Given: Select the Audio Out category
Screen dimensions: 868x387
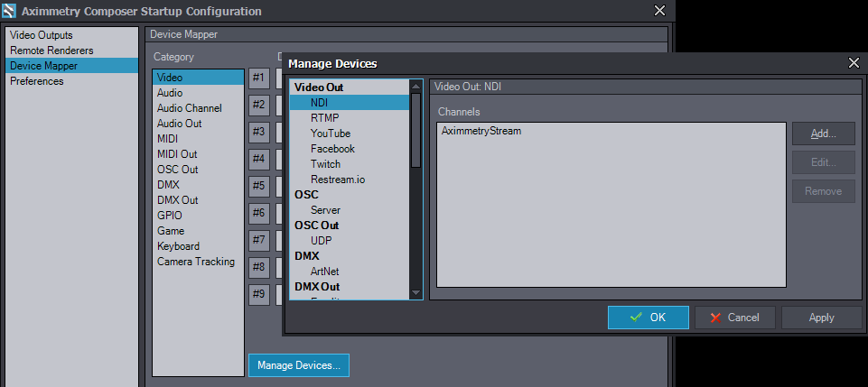Looking at the screenshot, I should 198,124.
